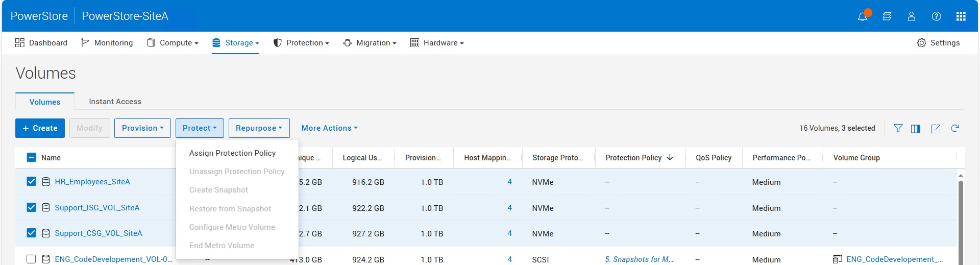Expand the Migration menu
This screenshot has width=980, height=265.
pos(370,43)
